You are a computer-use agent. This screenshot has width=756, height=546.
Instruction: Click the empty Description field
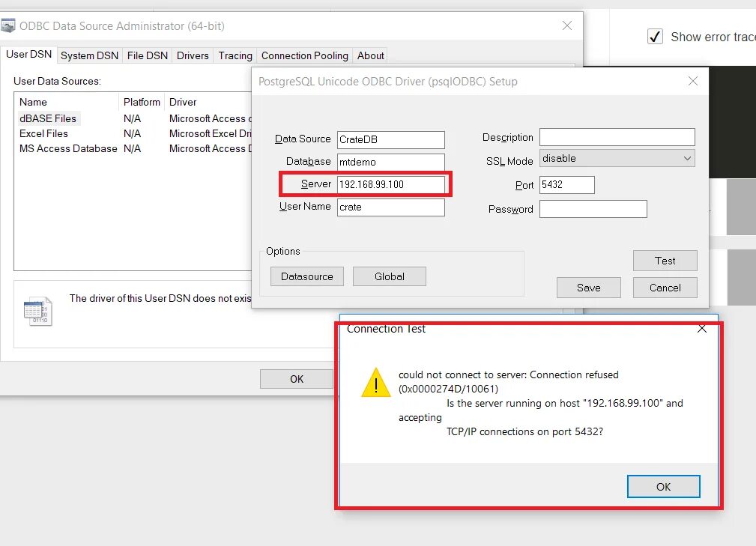pyautogui.click(x=617, y=137)
